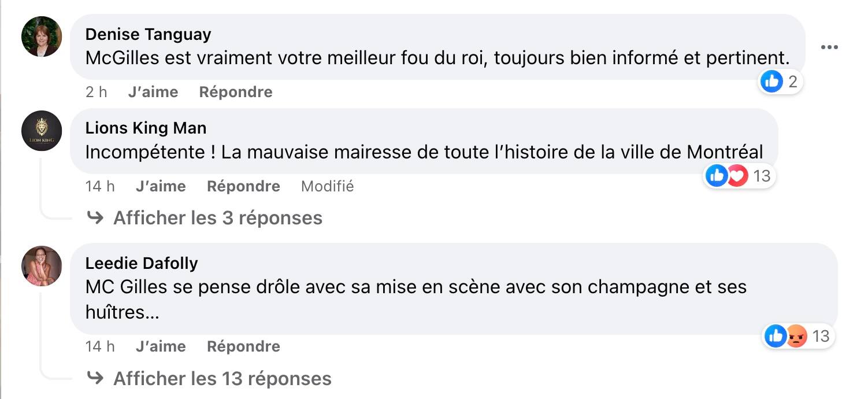The width and height of the screenshot is (868, 399).
Task: Open Denise Tanguay's profile picture
Action: click(41, 36)
